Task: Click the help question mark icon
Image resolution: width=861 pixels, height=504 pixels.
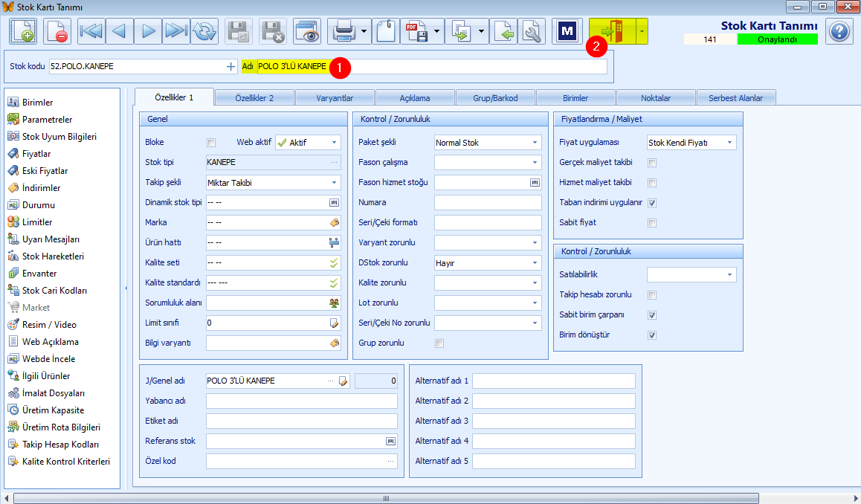Action: (x=839, y=31)
